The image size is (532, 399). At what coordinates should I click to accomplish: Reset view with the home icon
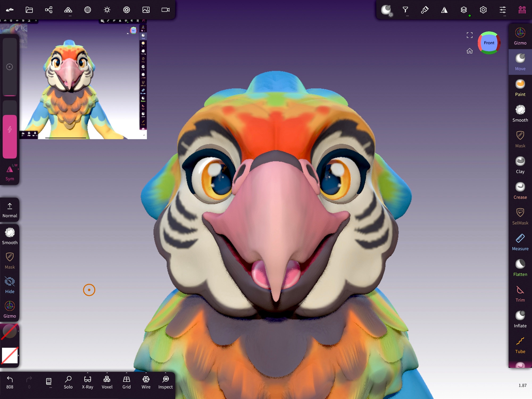tap(469, 51)
